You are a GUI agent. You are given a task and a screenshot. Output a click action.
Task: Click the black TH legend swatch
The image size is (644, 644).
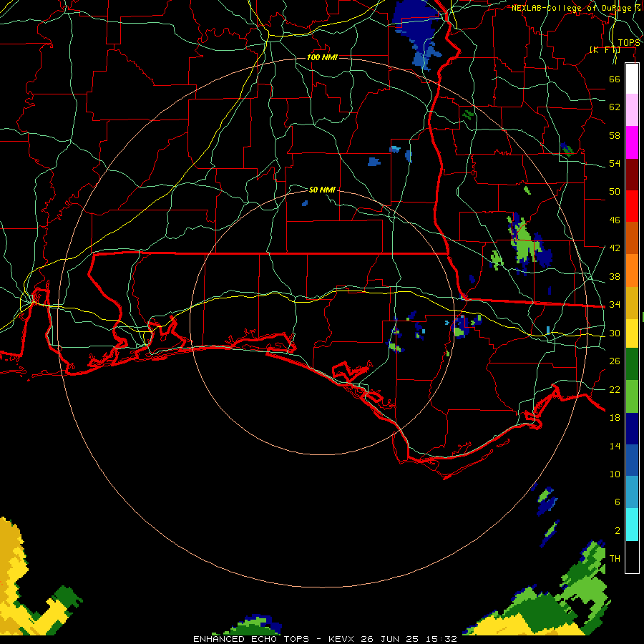click(632, 557)
